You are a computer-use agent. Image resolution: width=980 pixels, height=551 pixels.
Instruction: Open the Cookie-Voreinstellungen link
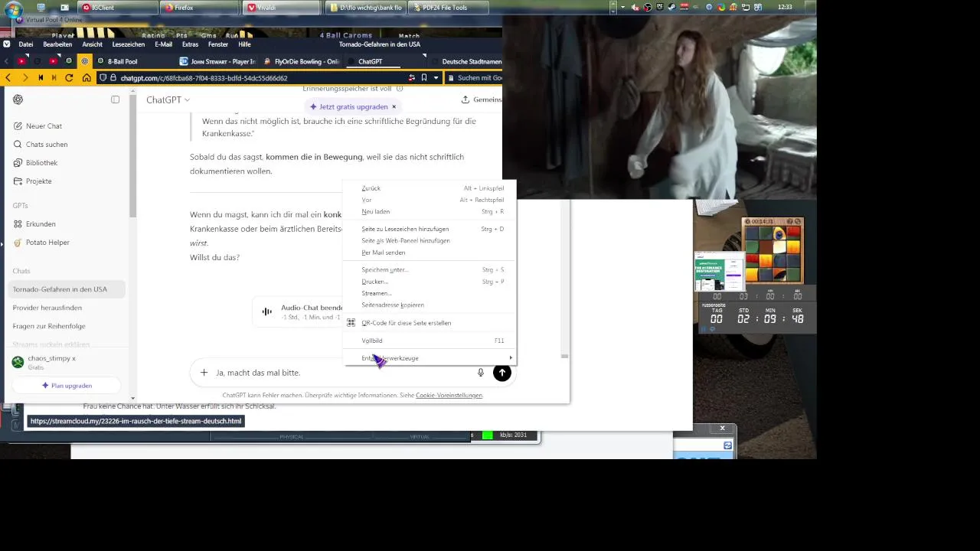[x=449, y=396]
